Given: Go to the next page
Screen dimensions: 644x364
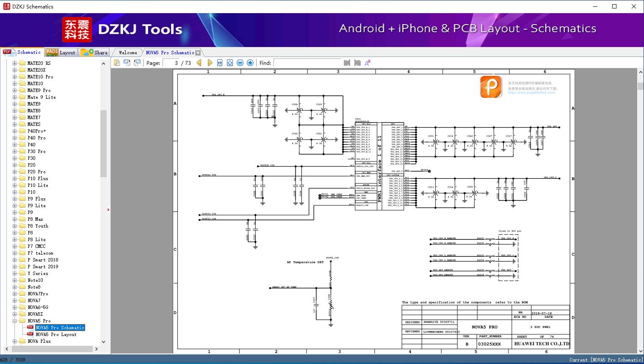Looking at the screenshot, I should pos(210,63).
